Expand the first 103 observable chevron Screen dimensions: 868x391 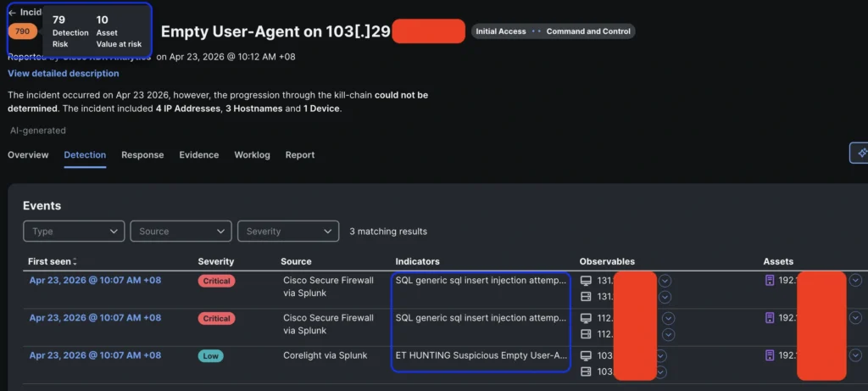pos(661,355)
